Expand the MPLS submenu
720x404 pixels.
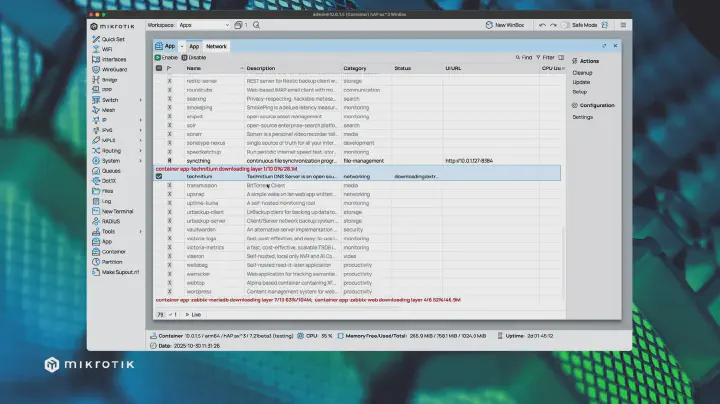click(141, 140)
